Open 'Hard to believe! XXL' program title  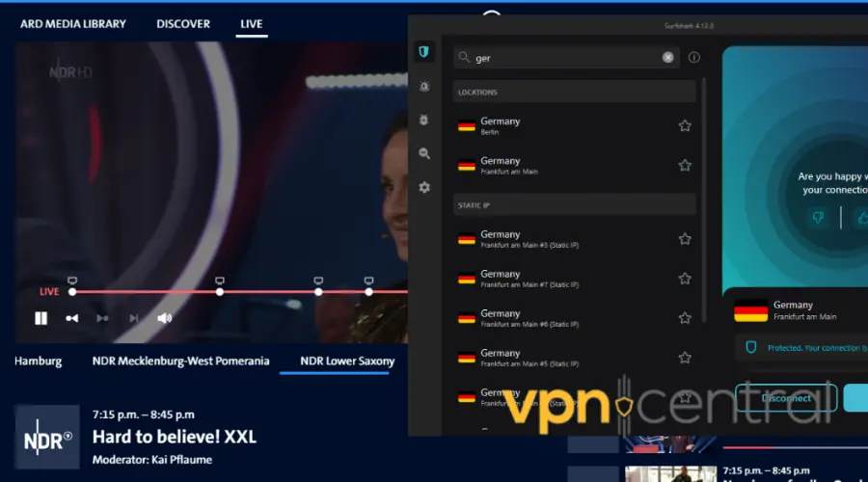[175, 437]
